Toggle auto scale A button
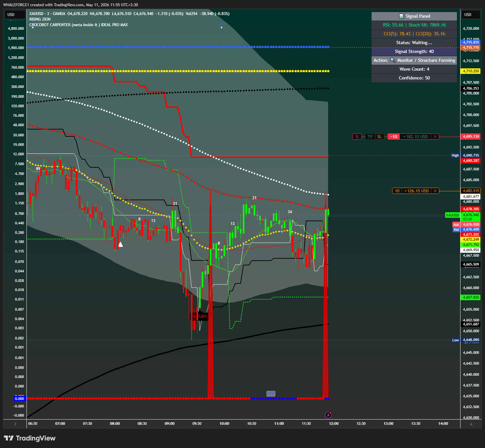485x448 pixels. 471,424
